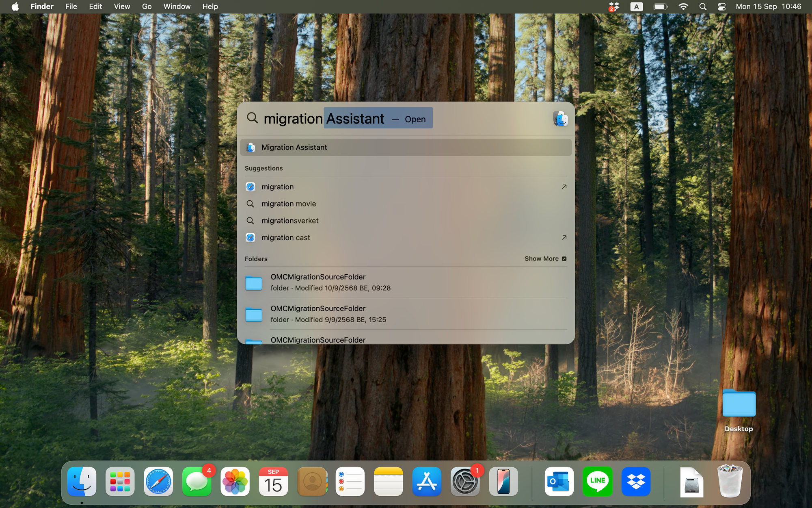The width and height of the screenshot is (812, 508).
Task: Open Contacts from the Dock
Action: [312, 482]
